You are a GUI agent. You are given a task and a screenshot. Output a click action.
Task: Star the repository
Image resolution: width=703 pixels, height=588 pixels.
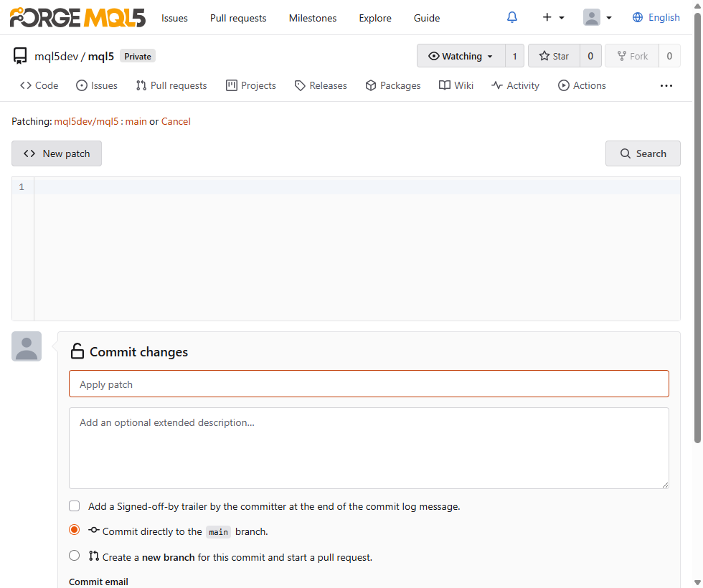554,56
